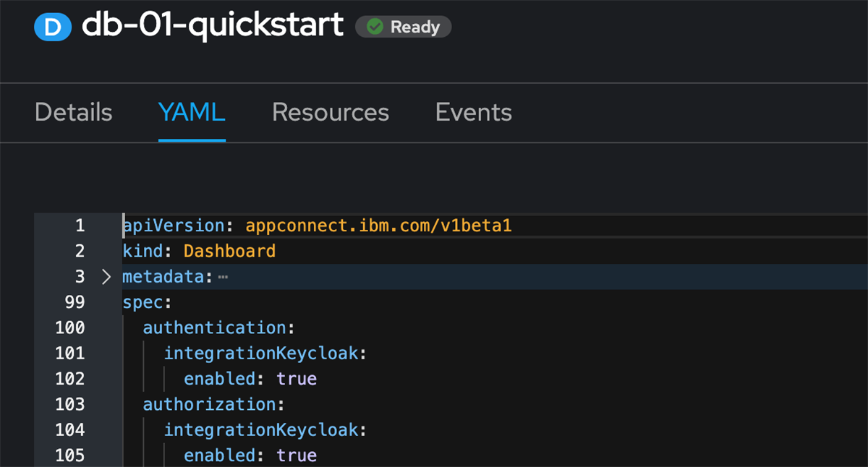Click the appconnect.ibm.com/v1beta1 value
Screen dimensions: 868x467
pos(379,226)
